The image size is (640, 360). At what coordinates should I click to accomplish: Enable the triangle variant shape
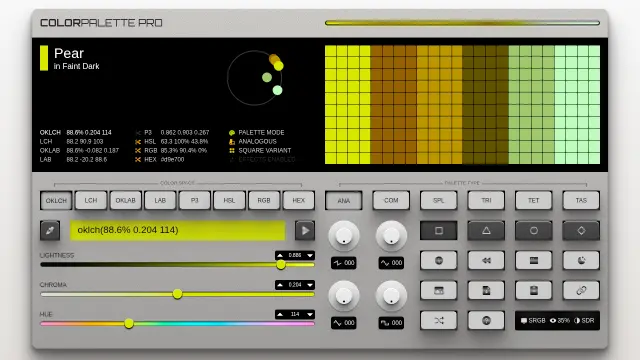(x=486, y=231)
